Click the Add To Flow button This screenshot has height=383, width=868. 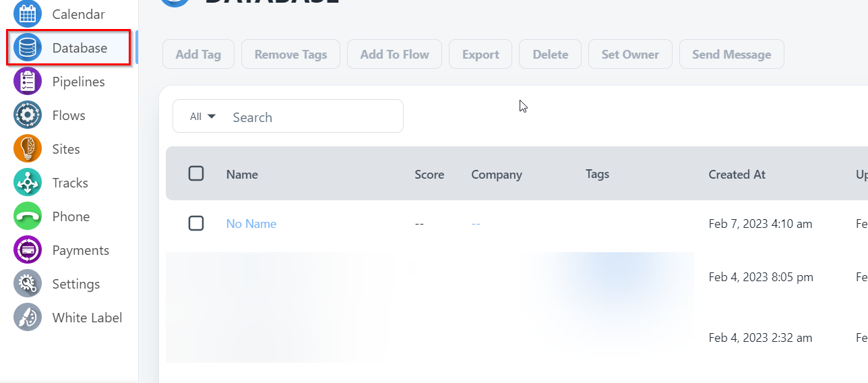coord(394,55)
